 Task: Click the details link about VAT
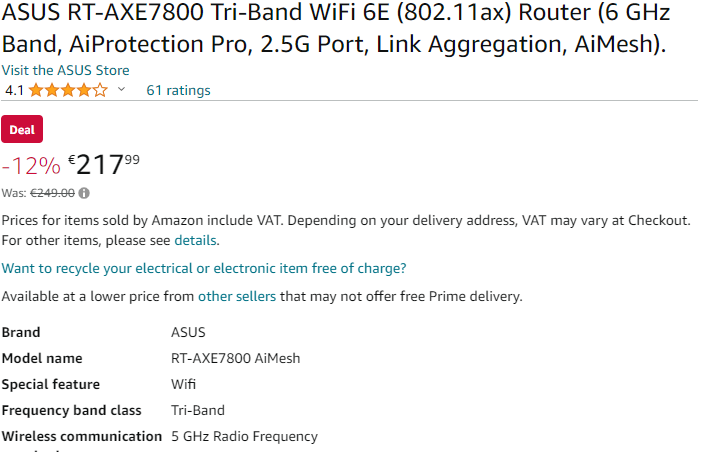click(195, 240)
